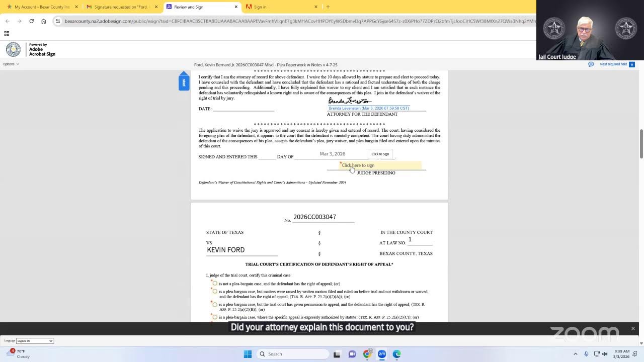Click the microphone tray icon
The image size is (644, 362).
(x=586, y=354)
